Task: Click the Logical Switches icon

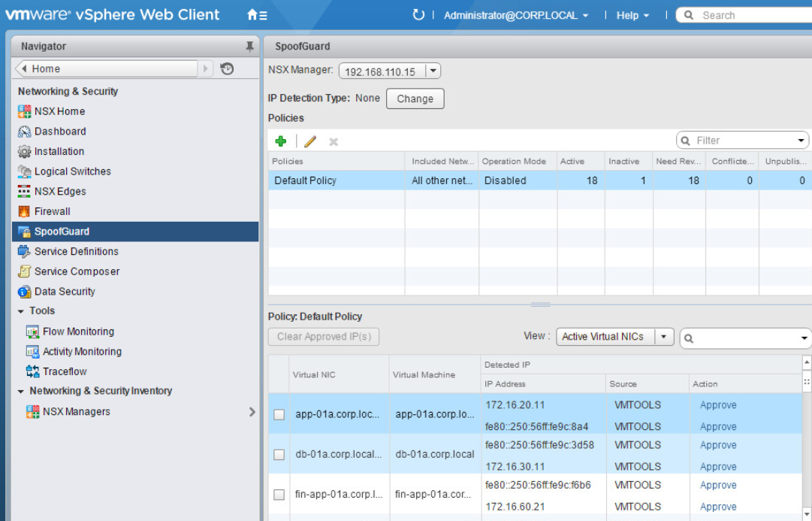Action: (24, 171)
